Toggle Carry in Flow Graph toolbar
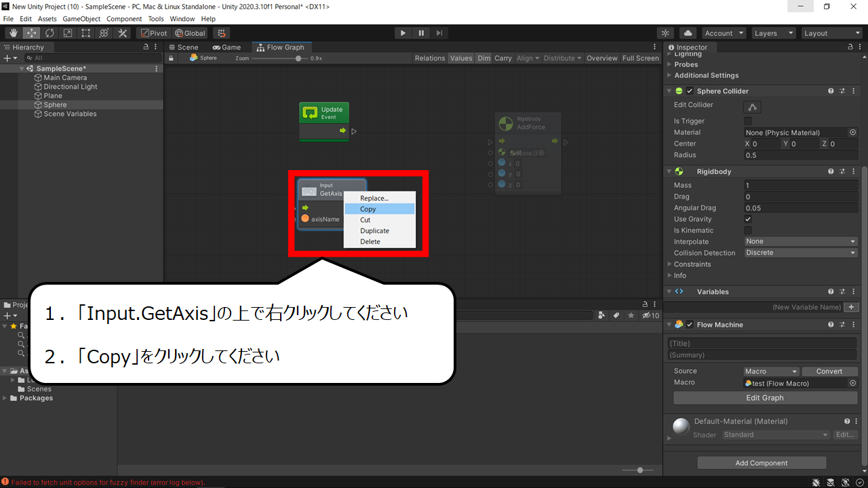The height and width of the screenshot is (488, 868). [x=503, y=58]
